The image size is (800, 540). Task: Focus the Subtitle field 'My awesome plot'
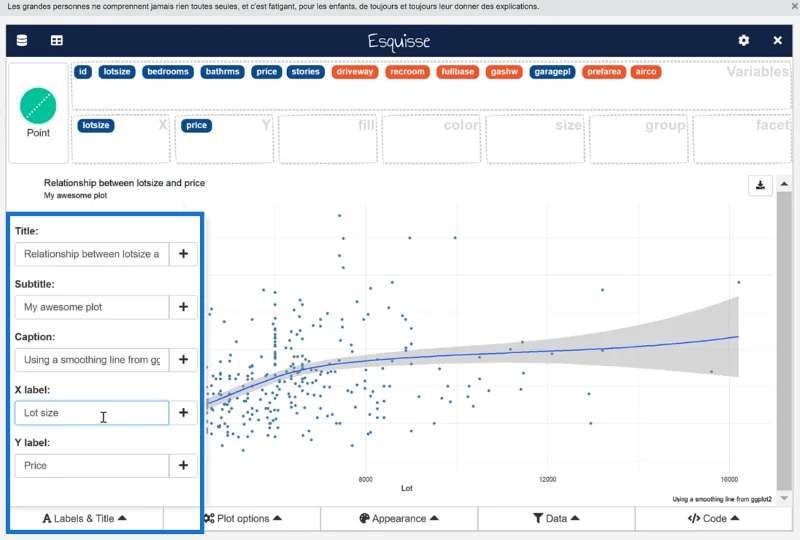click(92, 307)
